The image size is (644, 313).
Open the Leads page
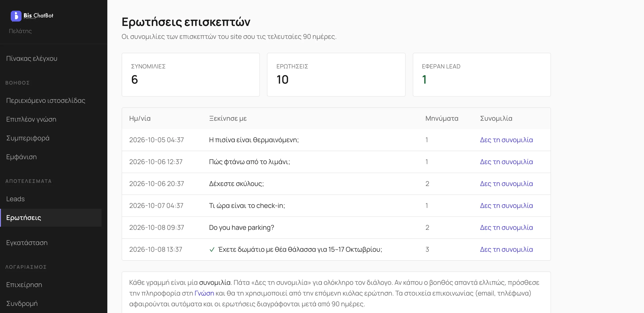(15, 199)
